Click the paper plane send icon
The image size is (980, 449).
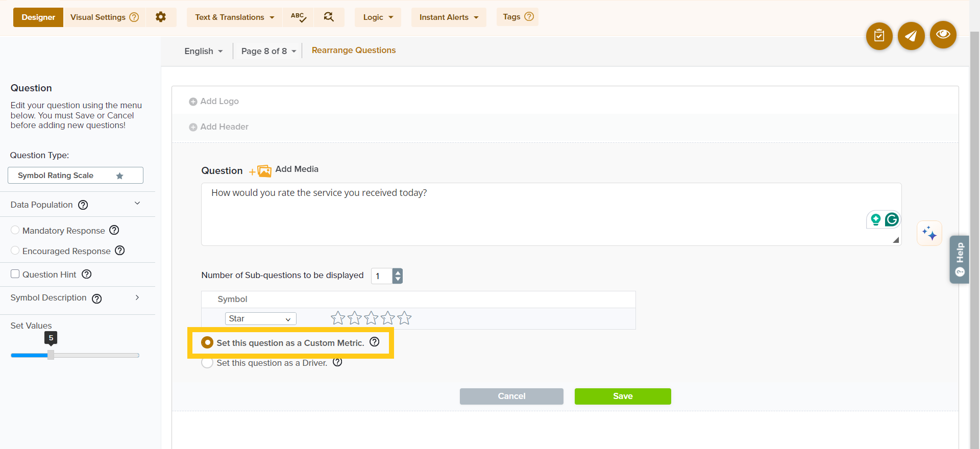click(911, 36)
